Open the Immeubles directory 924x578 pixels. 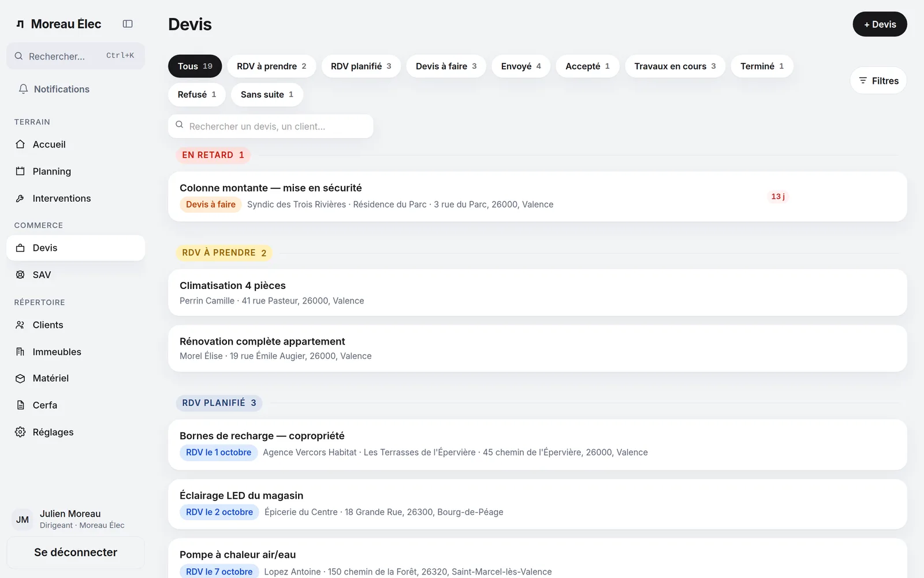[76, 351]
